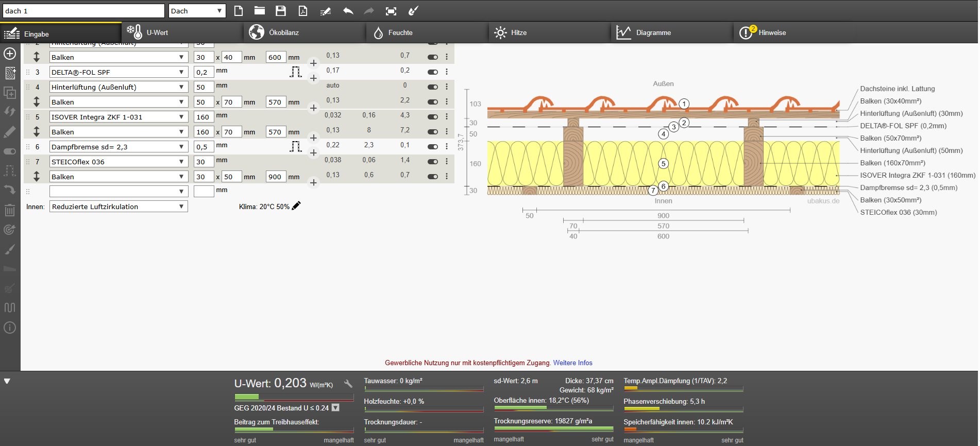Screen dimensions: 980x446
Task: Open the Dach component type dropdown
Action: click(x=197, y=11)
